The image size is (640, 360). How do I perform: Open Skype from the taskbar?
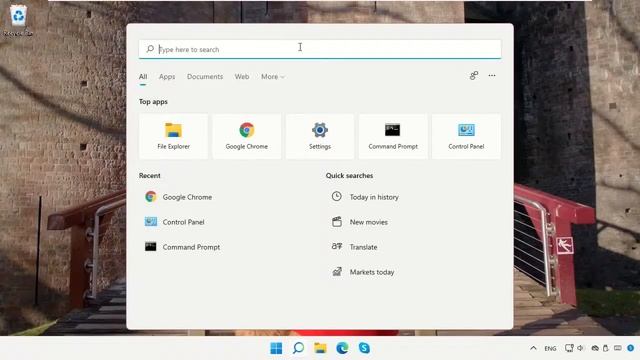pos(364,348)
